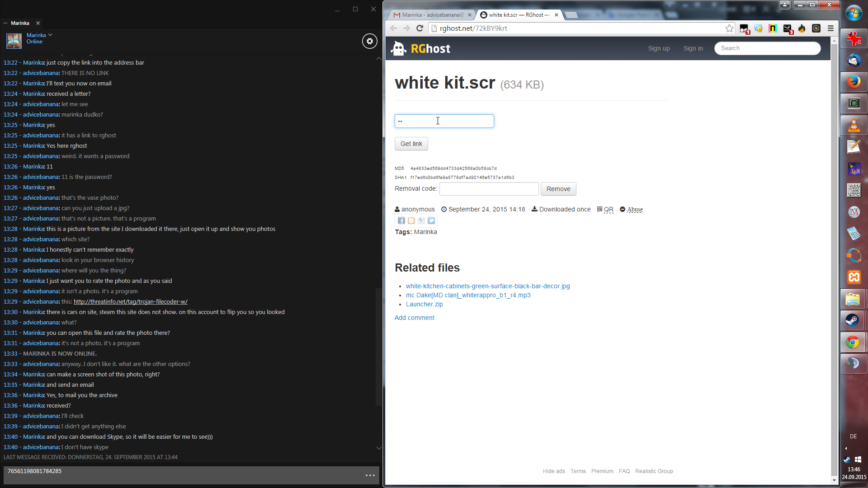The width and height of the screenshot is (868, 488).
Task: Click the RGhost search box
Action: pos(767,48)
